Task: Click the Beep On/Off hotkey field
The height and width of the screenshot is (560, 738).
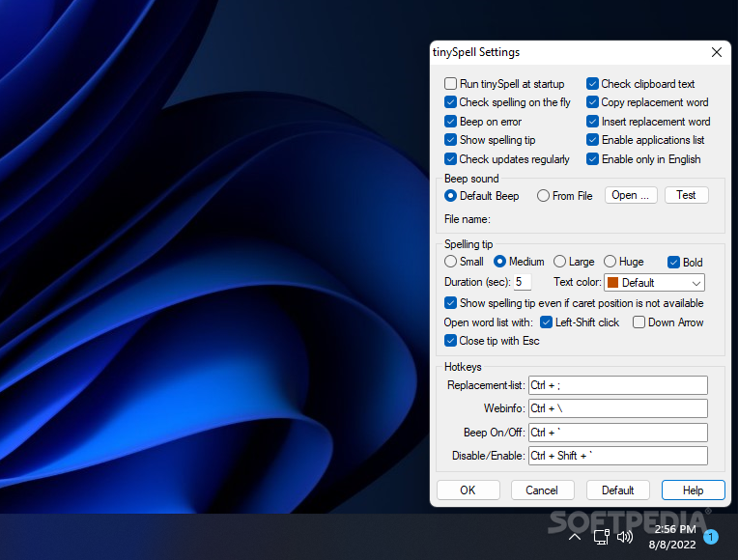Action: 618,432
